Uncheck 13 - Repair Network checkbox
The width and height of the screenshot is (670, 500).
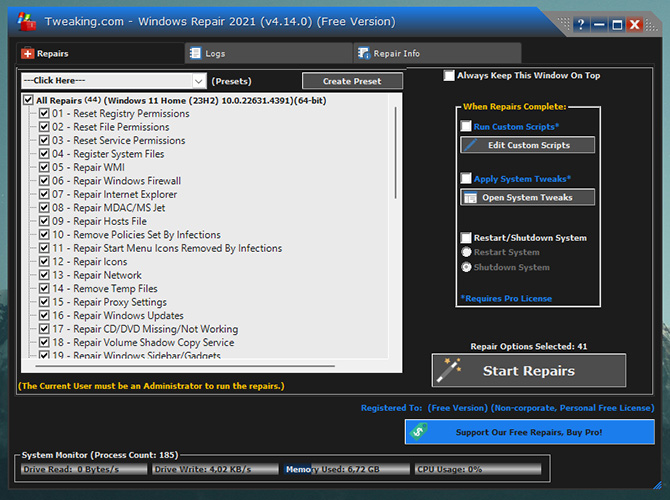pos(44,275)
